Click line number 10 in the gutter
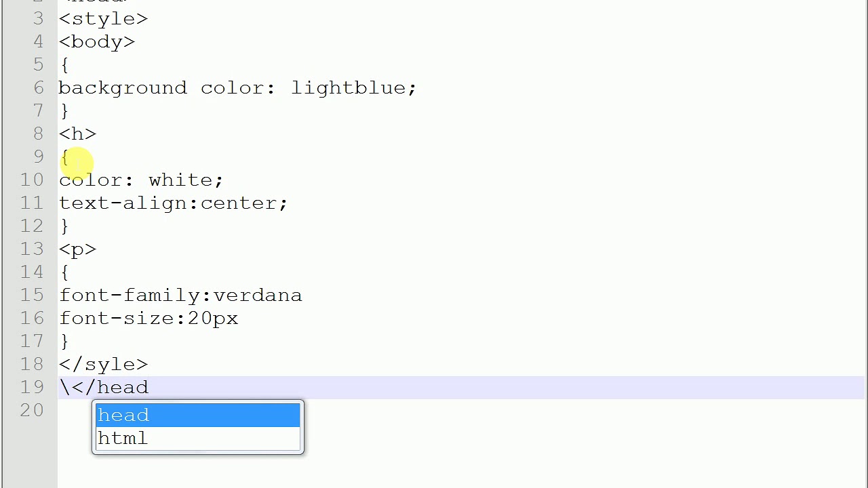The width and height of the screenshot is (868, 488). [x=32, y=180]
